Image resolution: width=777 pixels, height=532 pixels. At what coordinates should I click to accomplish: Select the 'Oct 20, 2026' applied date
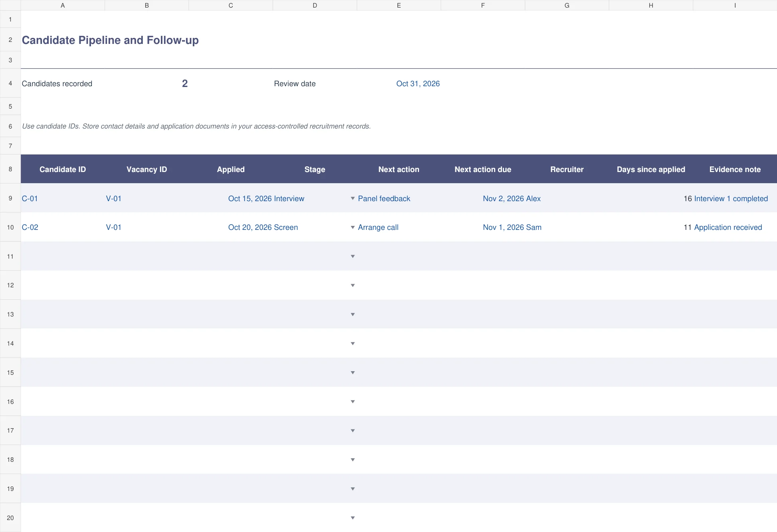(250, 227)
